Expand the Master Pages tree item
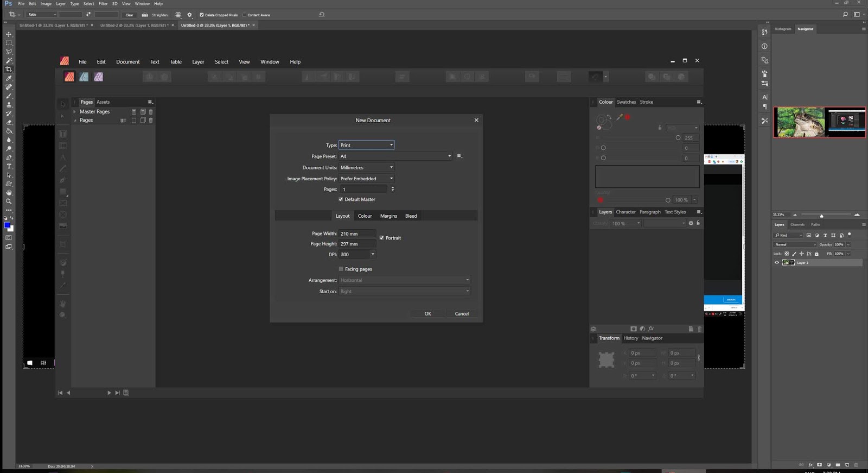 [x=75, y=111]
